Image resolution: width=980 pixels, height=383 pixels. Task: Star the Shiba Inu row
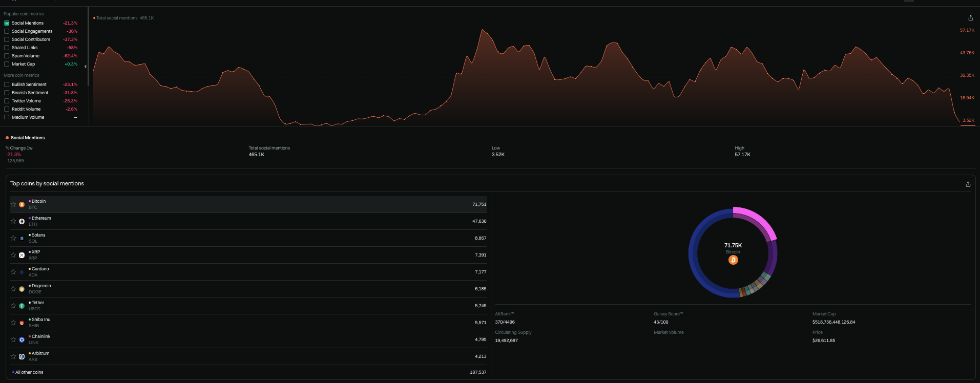(13, 323)
